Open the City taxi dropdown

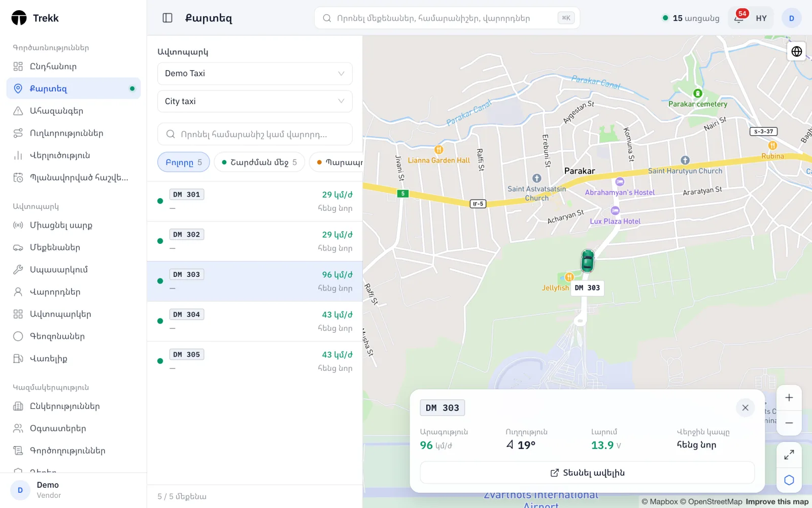click(255, 102)
